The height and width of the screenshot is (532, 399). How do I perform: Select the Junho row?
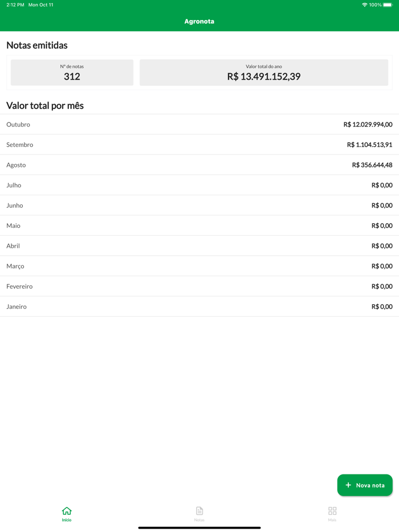click(199, 206)
